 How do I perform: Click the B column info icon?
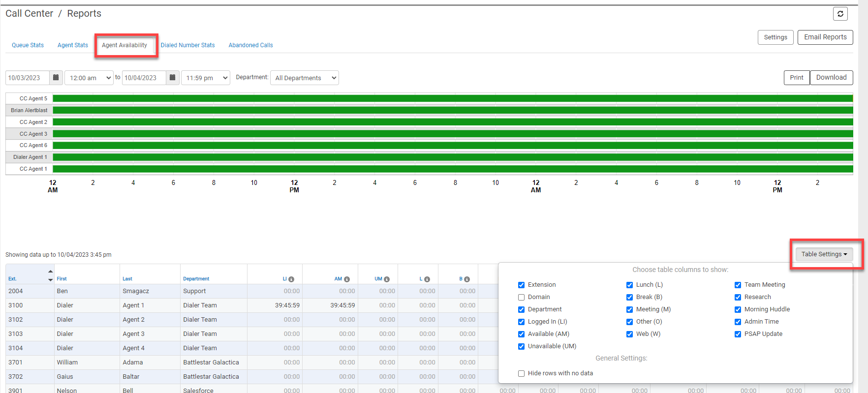(467, 279)
